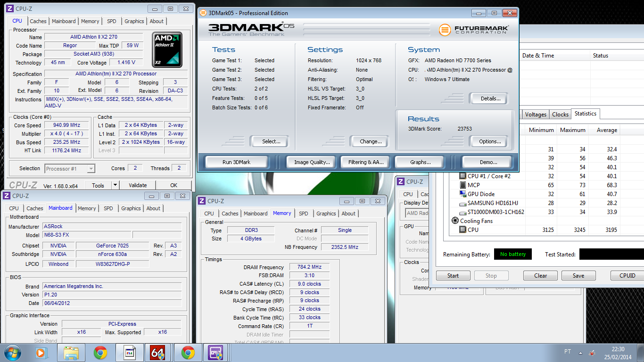Screen dimensions: 644x362
Task: Switch to the CPU-Z taskbar icon
Action: [216, 353]
